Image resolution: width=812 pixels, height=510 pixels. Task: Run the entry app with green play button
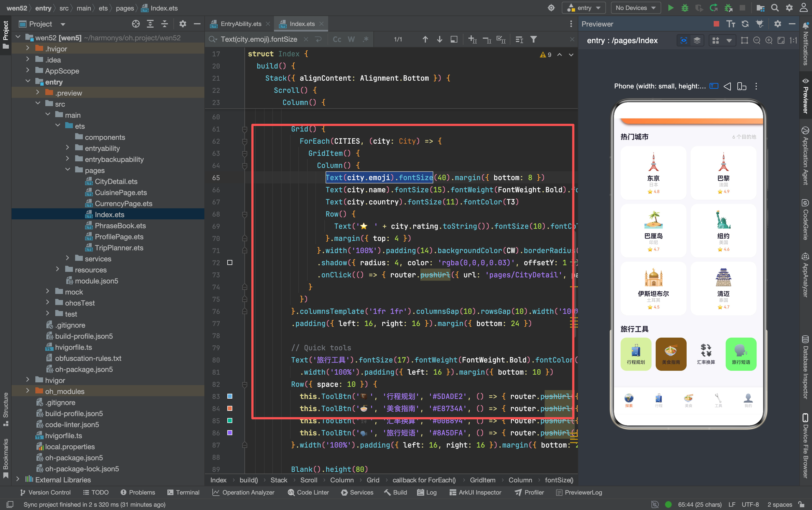pos(671,8)
